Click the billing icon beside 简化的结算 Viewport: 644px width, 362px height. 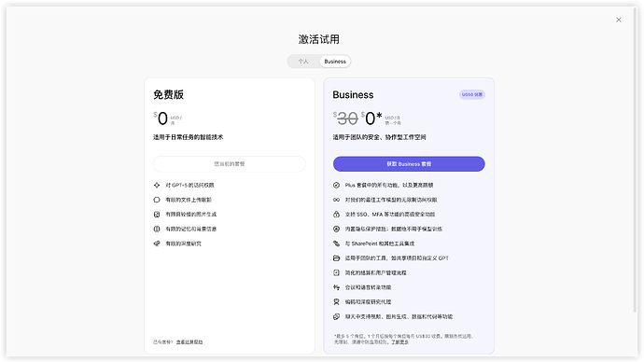(336, 272)
